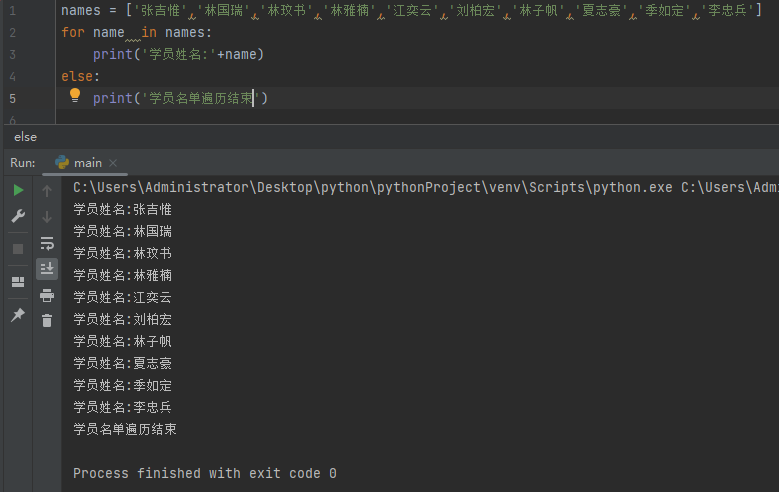779x492 pixels.
Task: Click output line 学员姓名:季如定
Action: click(123, 385)
